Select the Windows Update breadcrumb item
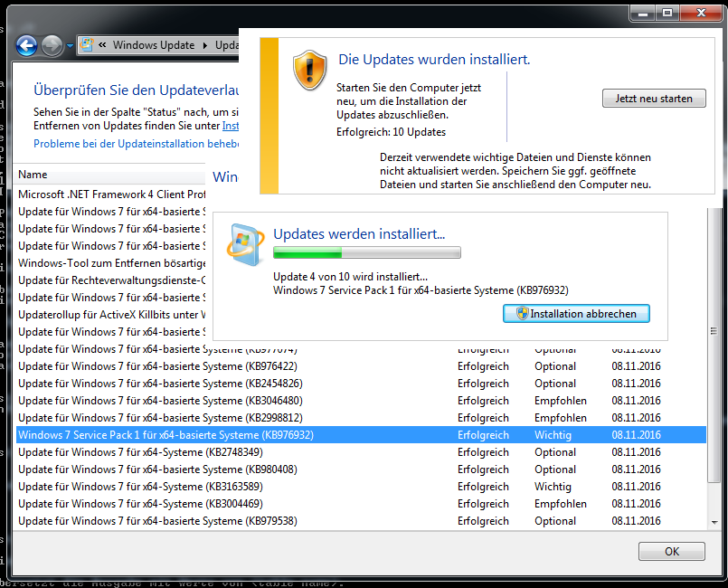The image size is (728, 588). (154, 45)
